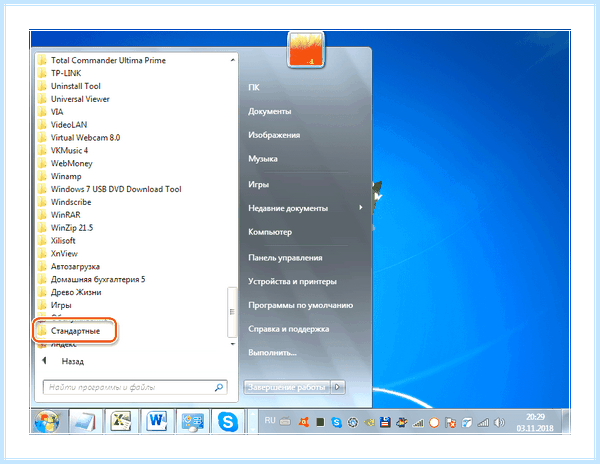
Task: Click the magnifier icon in the search box
Action: pyautogui.click(x=219, y=387)
